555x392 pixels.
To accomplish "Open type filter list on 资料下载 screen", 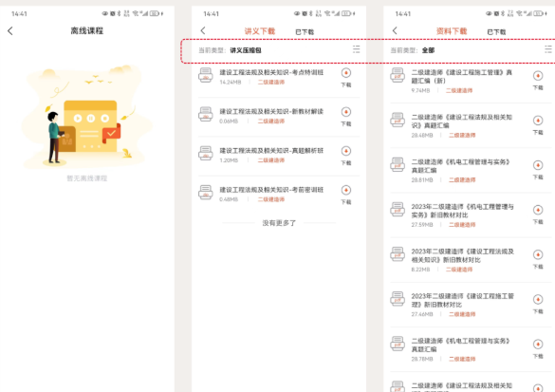I will coord(548,49).
